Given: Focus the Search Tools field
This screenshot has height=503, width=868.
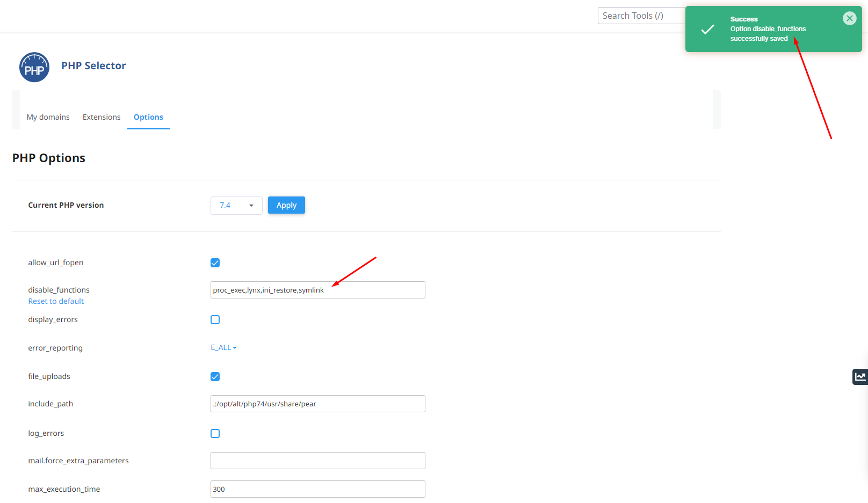Looking at the screenshot, I should pyautogui.click(x=641, y=16).
